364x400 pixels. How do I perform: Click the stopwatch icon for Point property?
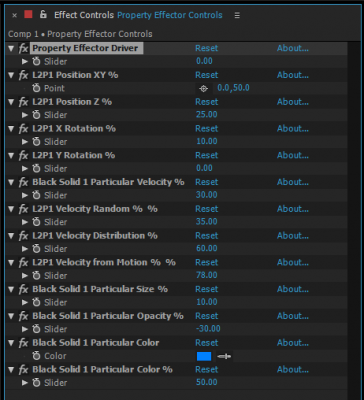[36, 88]
